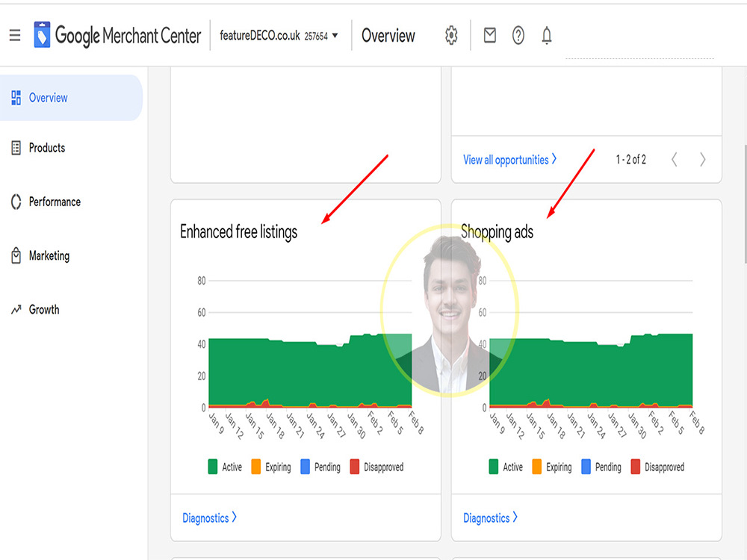
Task: Go to next opportunities page arrow
Action: point(703,160)
